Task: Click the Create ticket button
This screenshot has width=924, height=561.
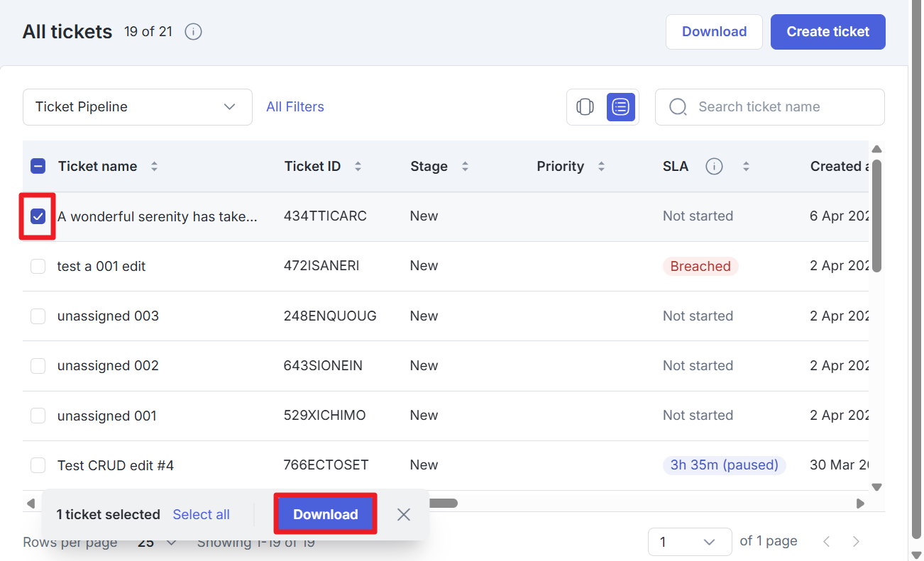Action: 827,32
